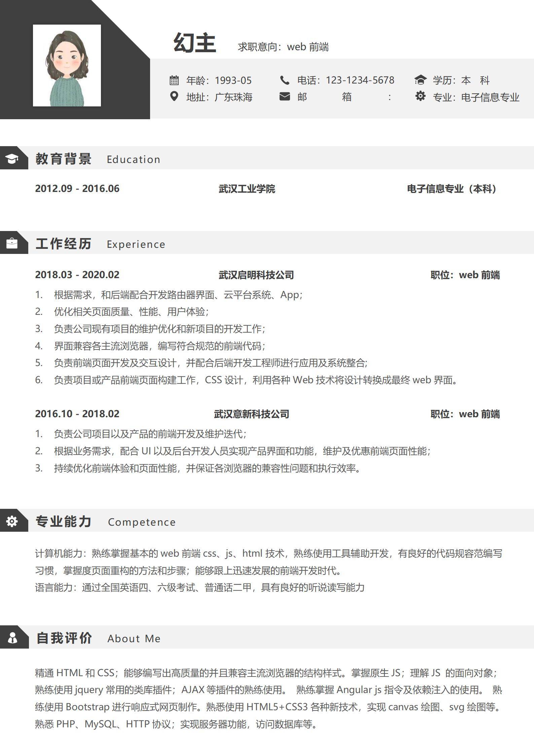Click the location pin icon beside 地址

174,97
